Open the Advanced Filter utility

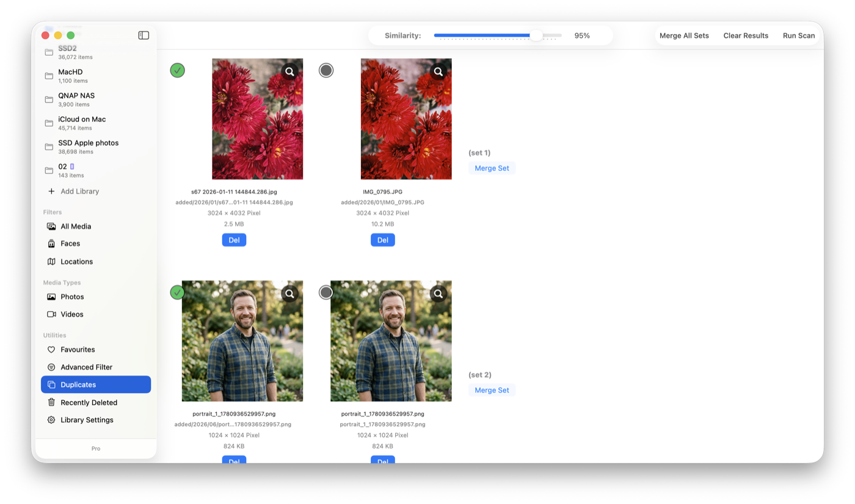click(x=96, y=367)
